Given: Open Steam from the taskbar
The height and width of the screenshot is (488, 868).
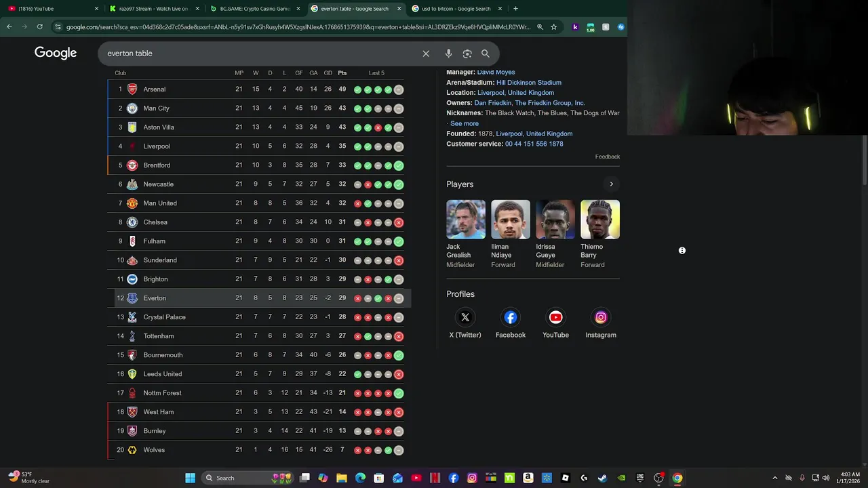Looking at the screenshot, I should (x=602, y=478).
